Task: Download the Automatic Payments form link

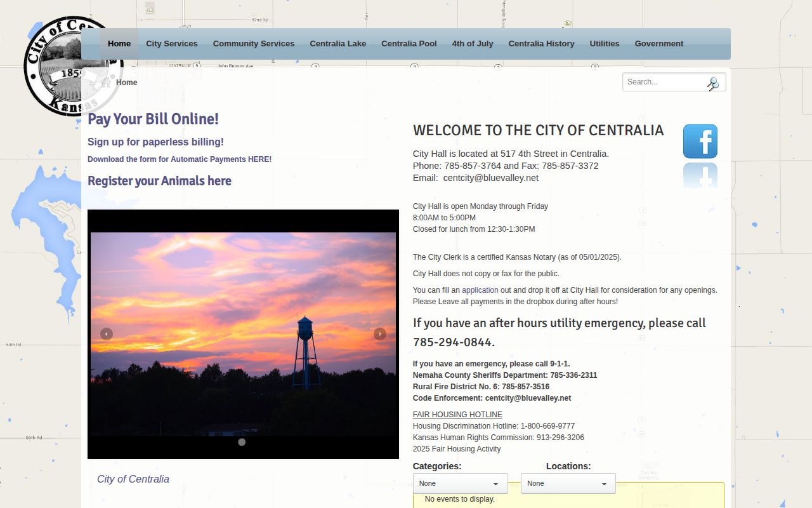Action: (x=180, y=159)
